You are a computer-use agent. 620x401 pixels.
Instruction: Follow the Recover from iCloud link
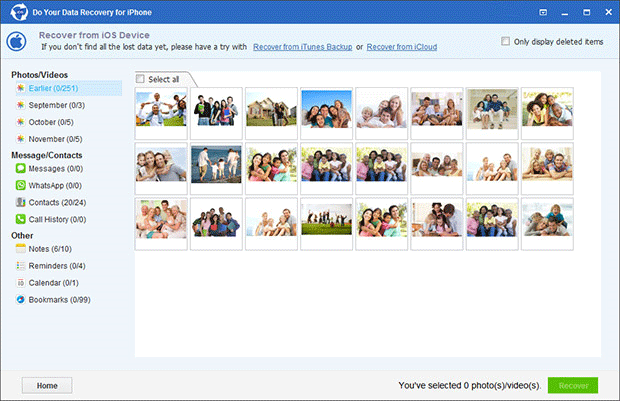pos(402,47)
